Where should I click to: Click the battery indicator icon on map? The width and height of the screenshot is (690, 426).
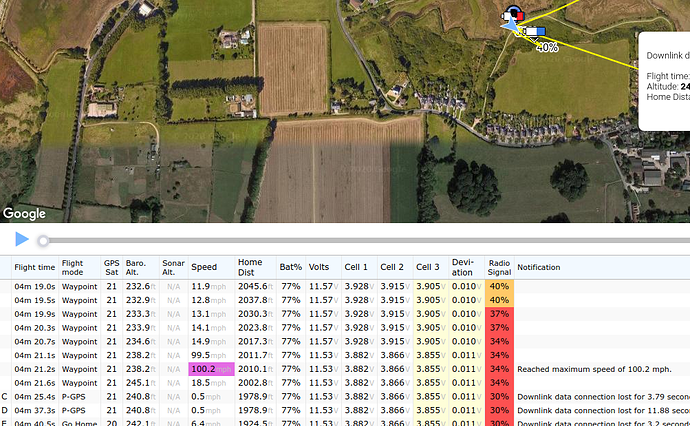[x=533, y=31]
